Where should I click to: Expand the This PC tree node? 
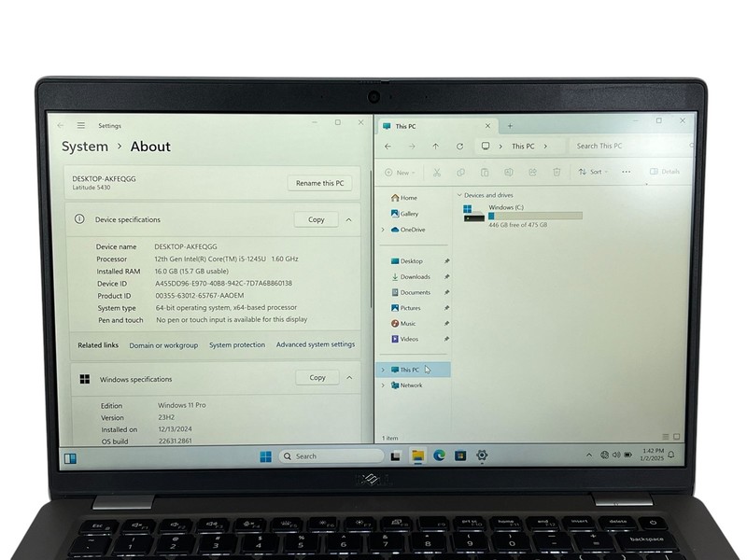[x=383, y=370]
